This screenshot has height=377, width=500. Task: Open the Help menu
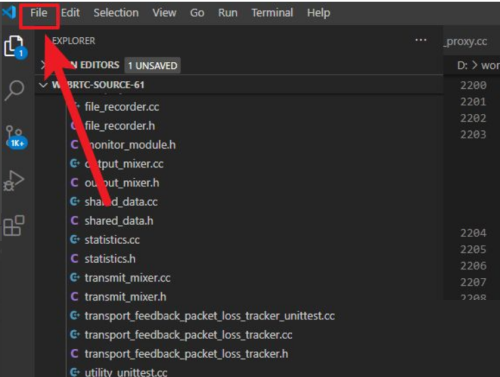click(319, 13)
